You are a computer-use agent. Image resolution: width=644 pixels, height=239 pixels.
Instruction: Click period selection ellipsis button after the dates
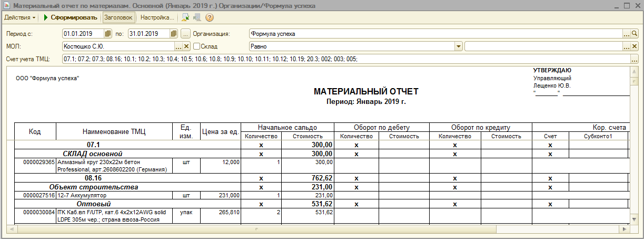[x=185, y=34]
